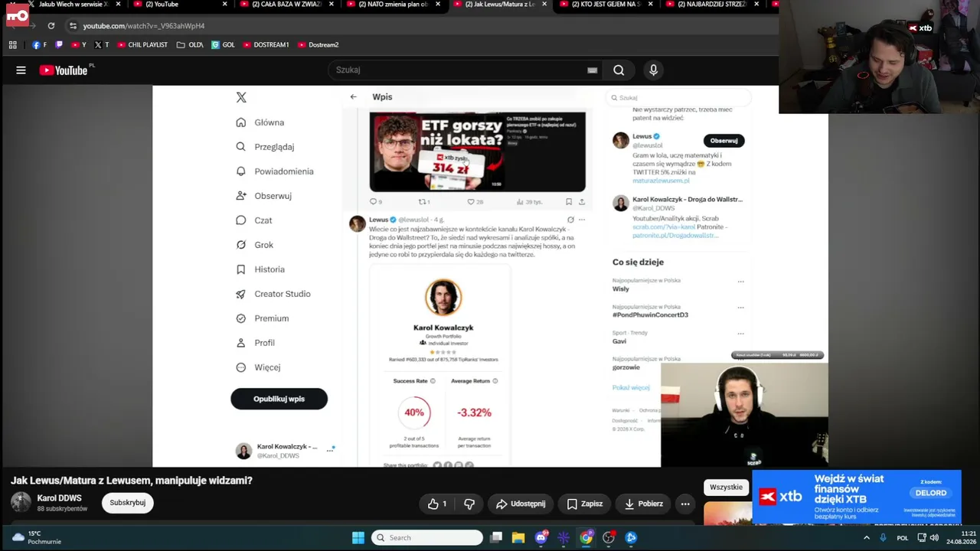Click Główna in the X sidebar
Viewport: 980px width, 551px height.
tap(260, 122)
